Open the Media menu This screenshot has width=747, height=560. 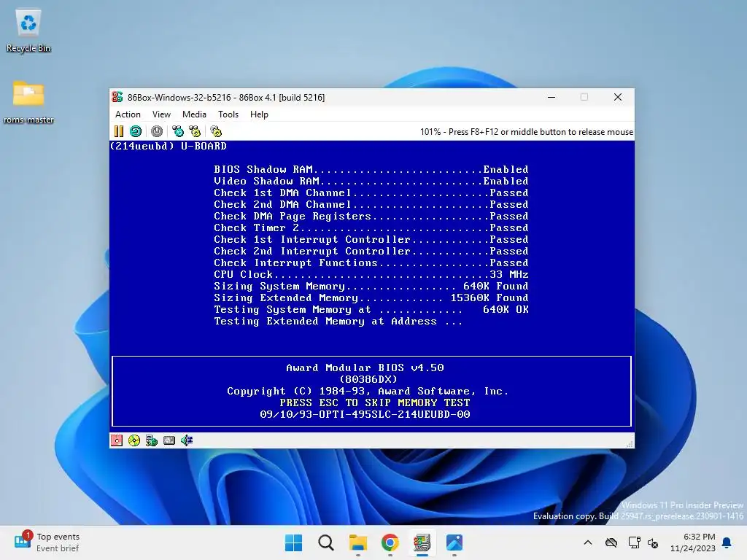click(x=194, y=114)
